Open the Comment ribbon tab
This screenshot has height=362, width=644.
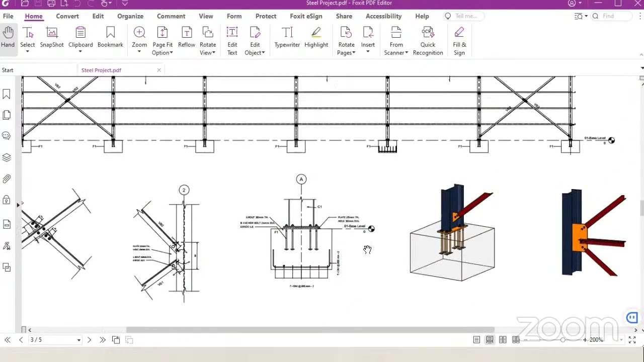171,16
